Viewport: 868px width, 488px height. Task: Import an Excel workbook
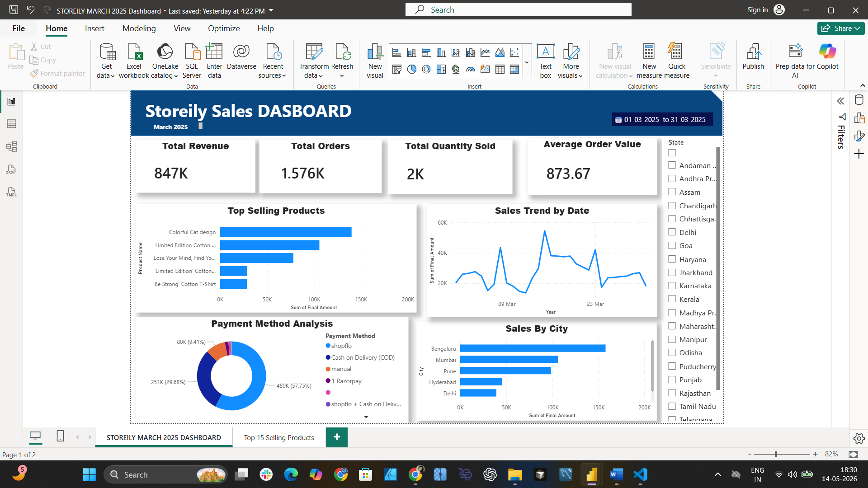tap(134, 61)
